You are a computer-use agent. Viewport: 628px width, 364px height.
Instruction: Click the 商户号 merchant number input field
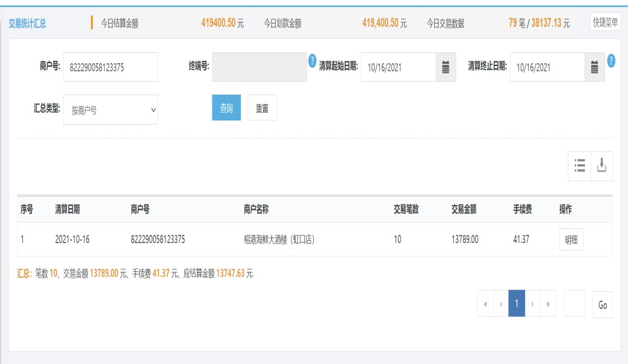(x=111, y=67)
